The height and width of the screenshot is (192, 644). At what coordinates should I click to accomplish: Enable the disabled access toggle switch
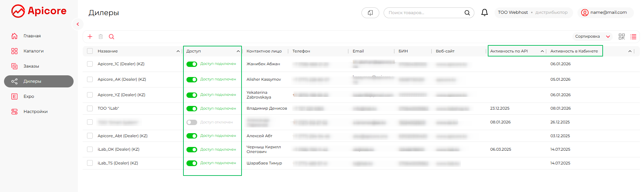(192, 122)
